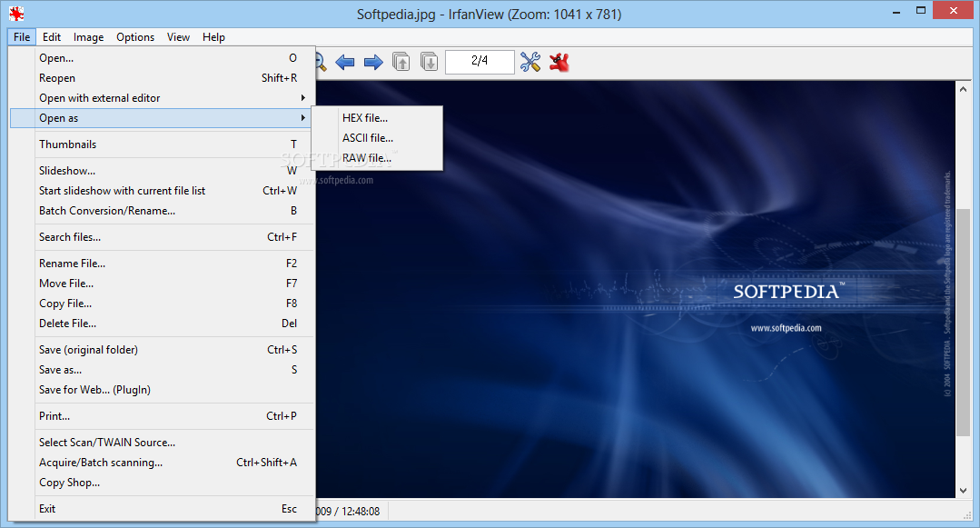The image size is (980, 528).
Task: Choose Save as... entry
Action: (x=162, y=370)
